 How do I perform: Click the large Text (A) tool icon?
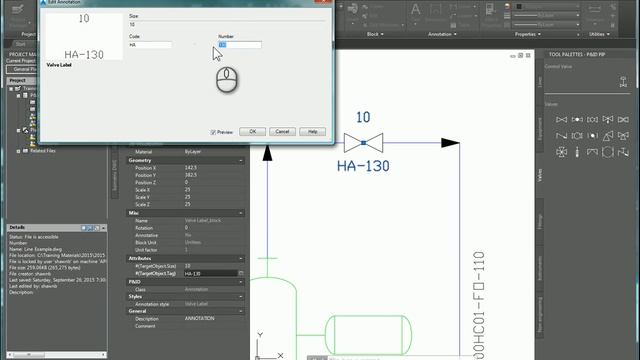click(415, 10)
